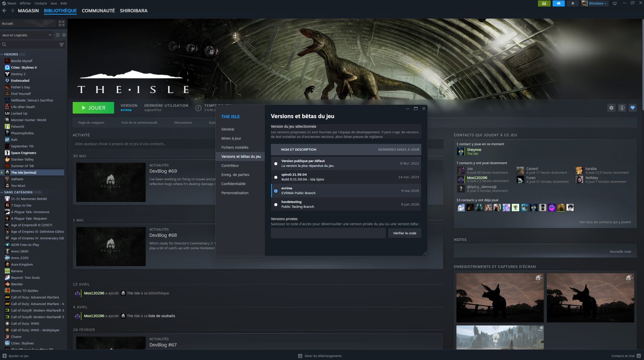
Task: Click the recent activity clock icon
Action: (x=58, y=35)
